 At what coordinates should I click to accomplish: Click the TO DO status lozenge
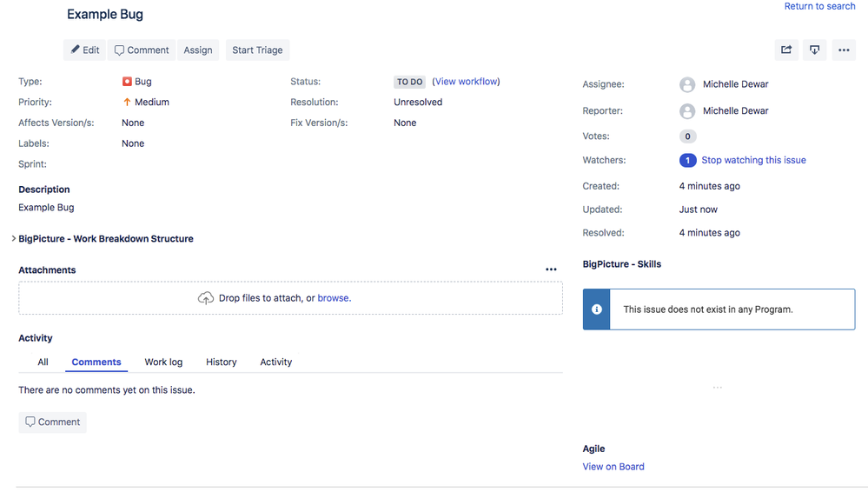coord(409,82)
